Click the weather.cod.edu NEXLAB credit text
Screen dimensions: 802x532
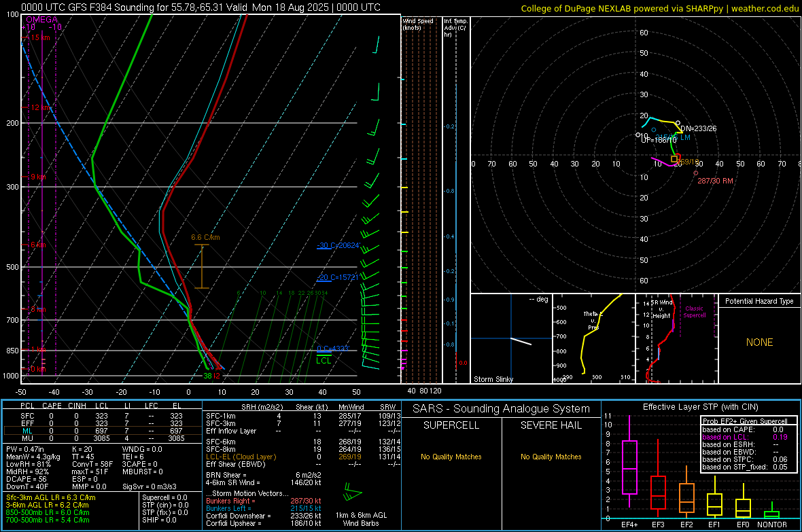point(659,8)
